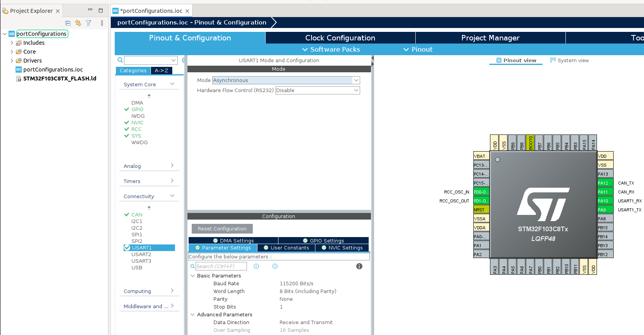Open NVIC Settings tab
Viewport: 644px width, 335px height.
tap(342, 248)
